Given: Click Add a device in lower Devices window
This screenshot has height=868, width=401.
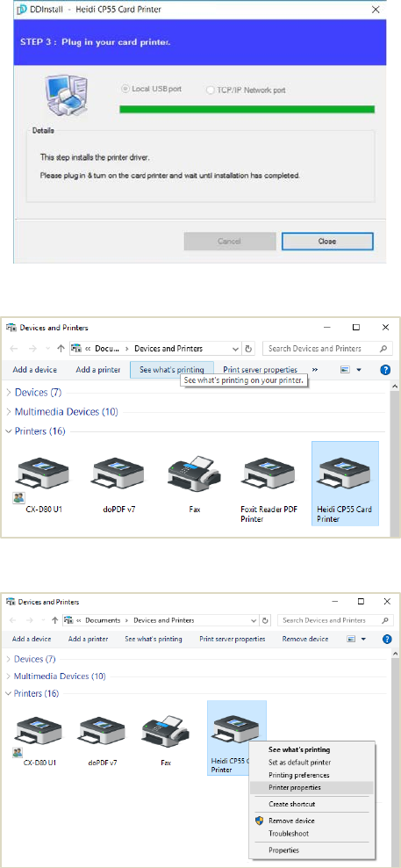Looking at the screenshot, I should [32, 639].
